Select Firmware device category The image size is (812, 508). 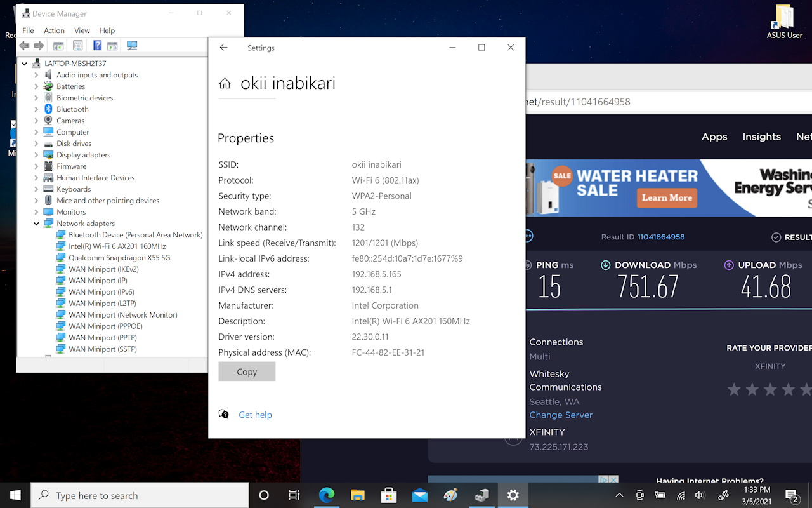click(71, 166)
